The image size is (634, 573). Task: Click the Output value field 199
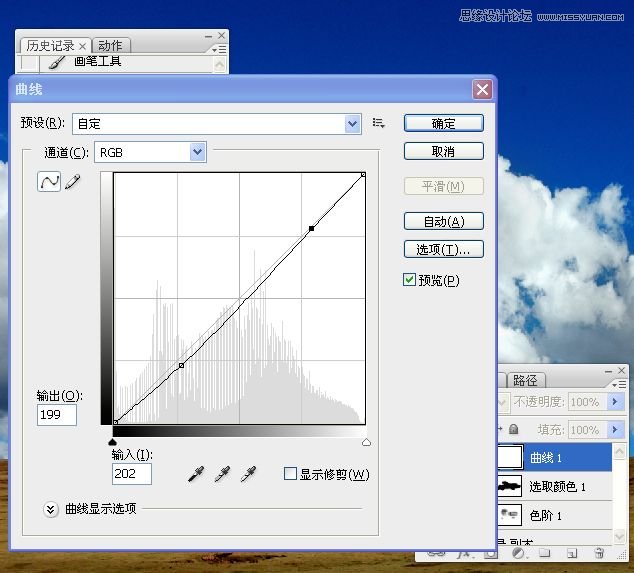pos(57,414)
